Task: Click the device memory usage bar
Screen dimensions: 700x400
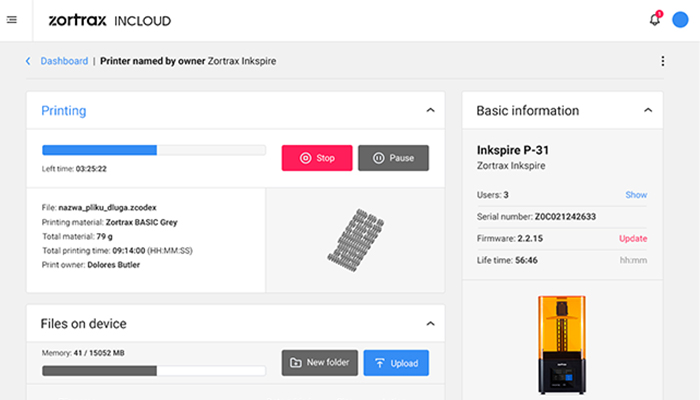Action: [x=154, y=371]
